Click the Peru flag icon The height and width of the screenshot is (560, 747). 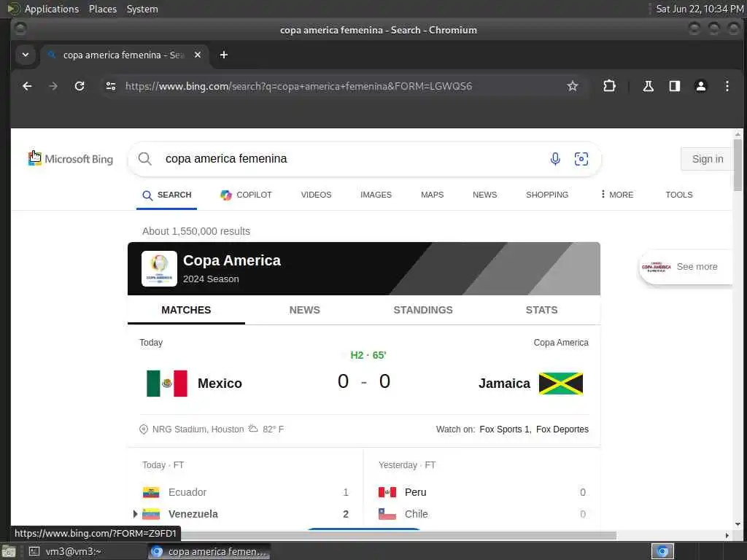tap(387, 492)
